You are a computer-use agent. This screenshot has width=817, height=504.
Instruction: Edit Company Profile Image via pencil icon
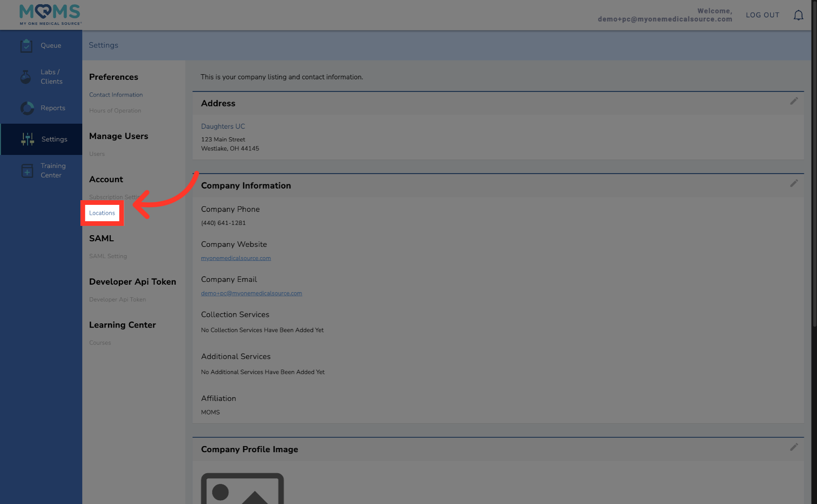click(x=794, y=447)
